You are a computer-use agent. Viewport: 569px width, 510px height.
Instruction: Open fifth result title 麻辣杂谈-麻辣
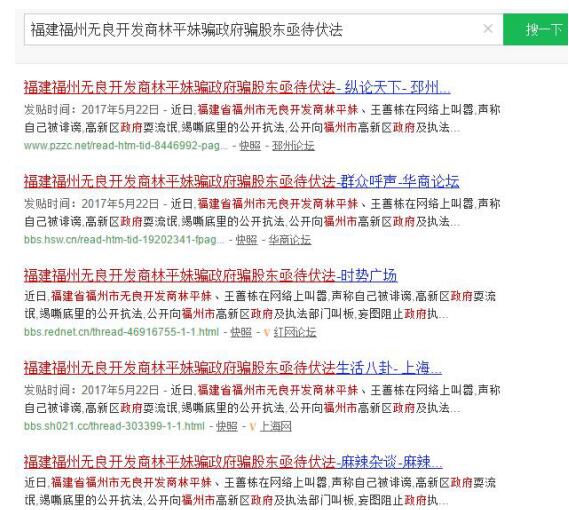tap(233, 462)
